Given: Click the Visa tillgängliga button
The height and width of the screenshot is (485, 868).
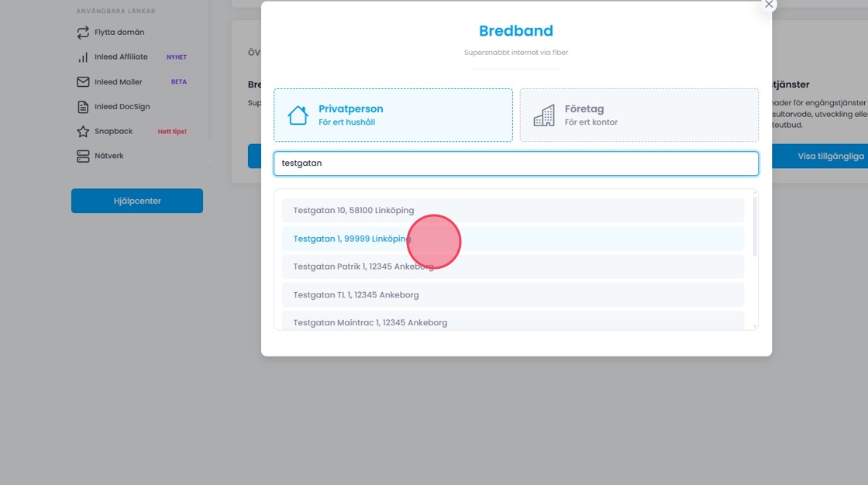Looking at the screenshot, I should (829, 156).
